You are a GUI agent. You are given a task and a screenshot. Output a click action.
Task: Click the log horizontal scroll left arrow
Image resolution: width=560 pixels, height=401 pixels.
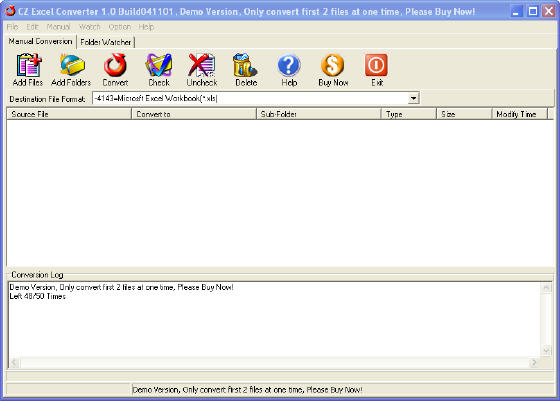[x=14, y=363]
